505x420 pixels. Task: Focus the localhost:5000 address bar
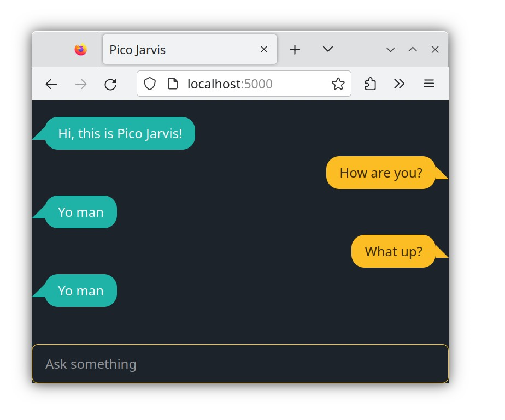click(x=244, y=84)
